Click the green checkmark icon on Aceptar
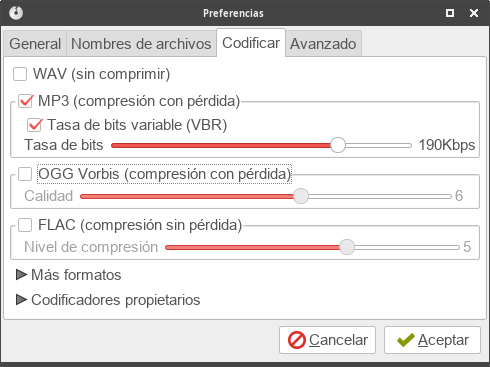 pyautogui.click(x=406, y=340)
